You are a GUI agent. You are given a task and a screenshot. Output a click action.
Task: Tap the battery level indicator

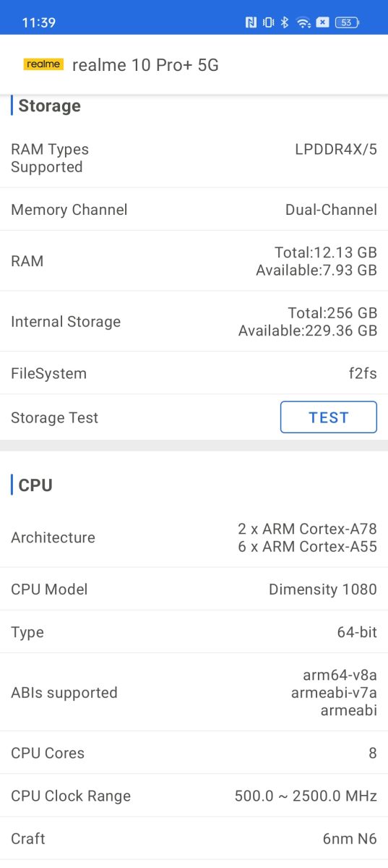click(348, 22)
